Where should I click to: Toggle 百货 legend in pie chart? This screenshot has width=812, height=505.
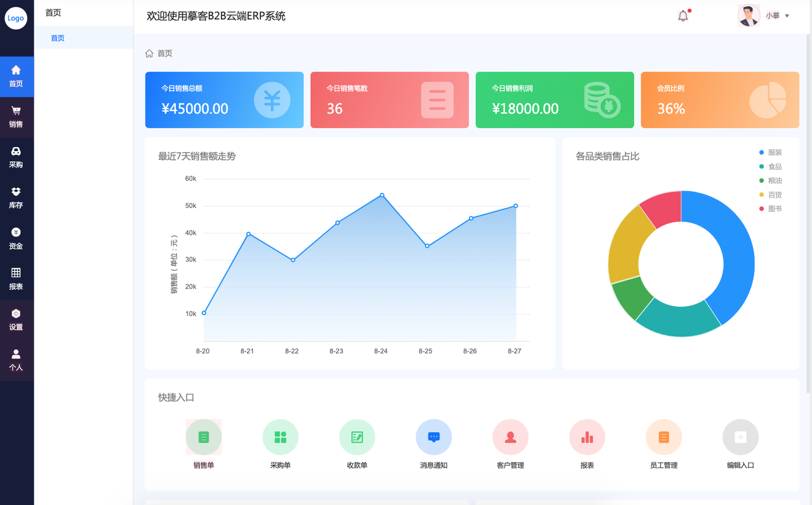[770, 194]
